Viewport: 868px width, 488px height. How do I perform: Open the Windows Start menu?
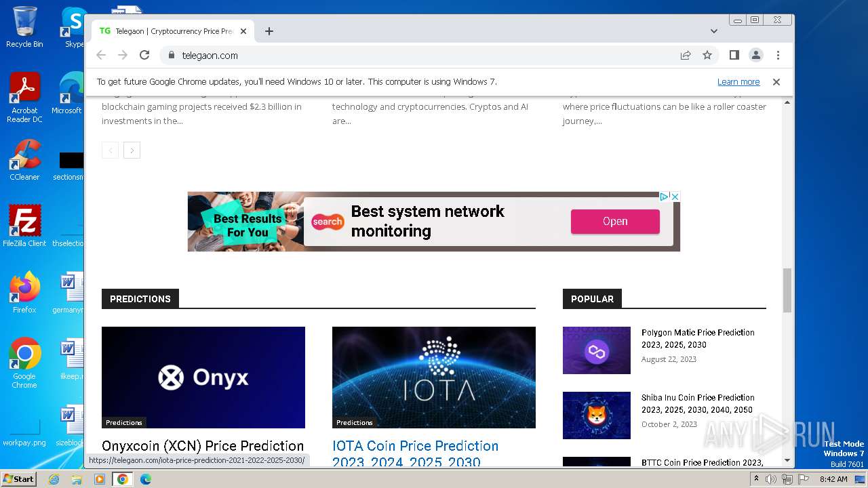[18, 479]
